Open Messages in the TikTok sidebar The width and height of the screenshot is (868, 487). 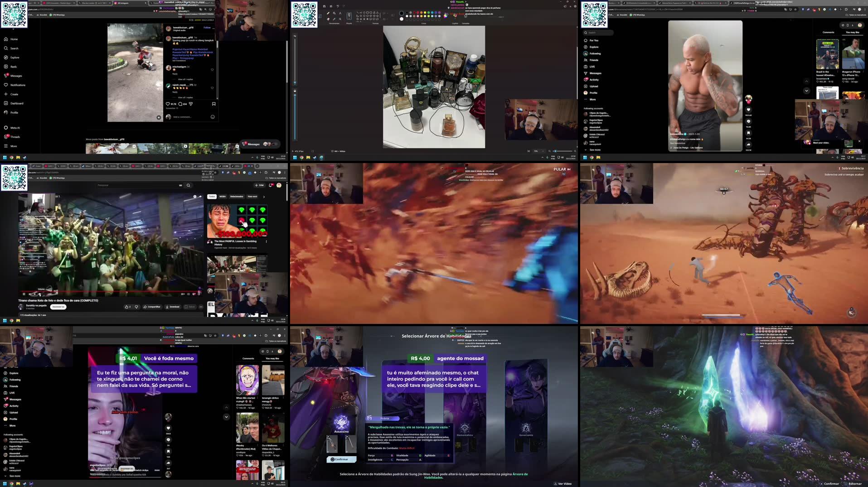tap(594, 73)
